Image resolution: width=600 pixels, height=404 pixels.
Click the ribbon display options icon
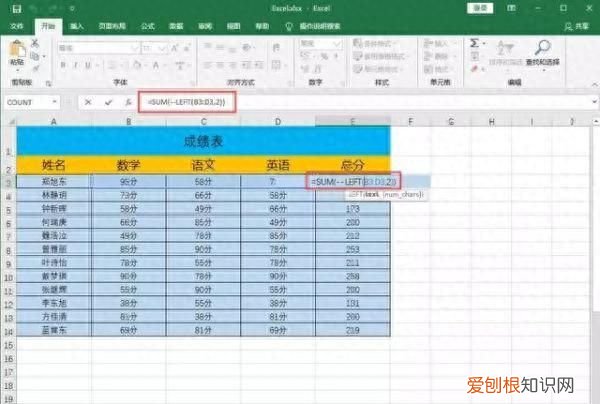(x=511, y=8)
